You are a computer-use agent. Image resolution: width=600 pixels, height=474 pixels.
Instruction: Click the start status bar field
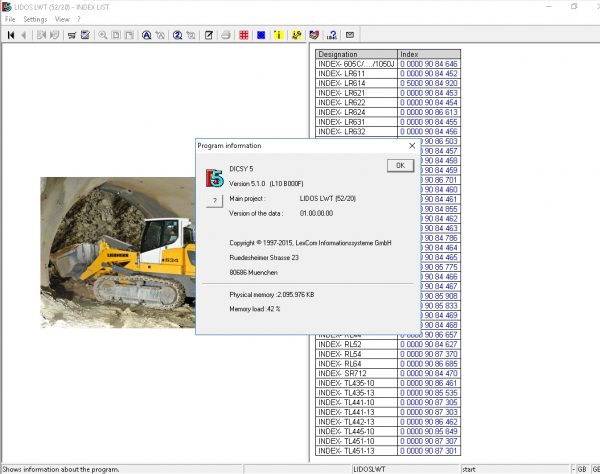515,469
